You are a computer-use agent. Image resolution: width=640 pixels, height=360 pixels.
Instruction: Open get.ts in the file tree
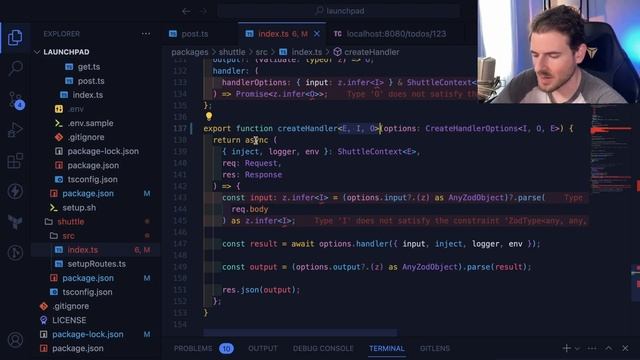89,67
